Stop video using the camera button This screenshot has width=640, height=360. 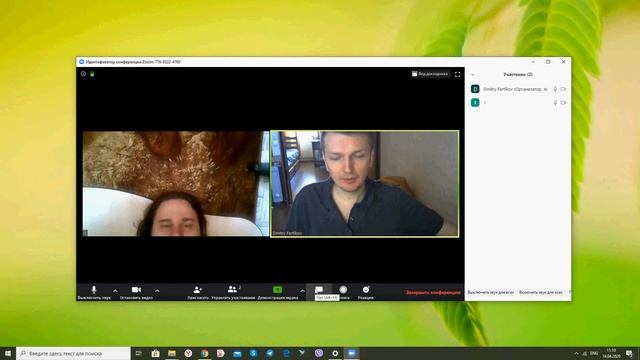(x=136, y=292)
